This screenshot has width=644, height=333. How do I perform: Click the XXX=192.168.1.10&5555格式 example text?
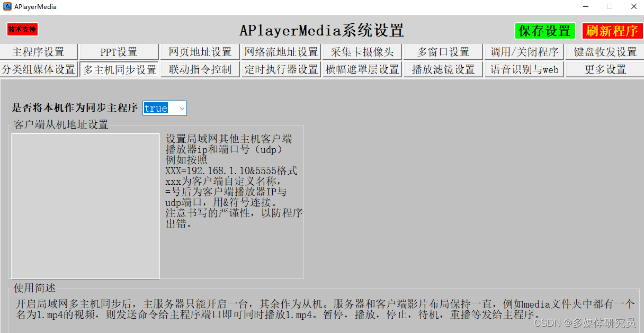coord(231,170)
